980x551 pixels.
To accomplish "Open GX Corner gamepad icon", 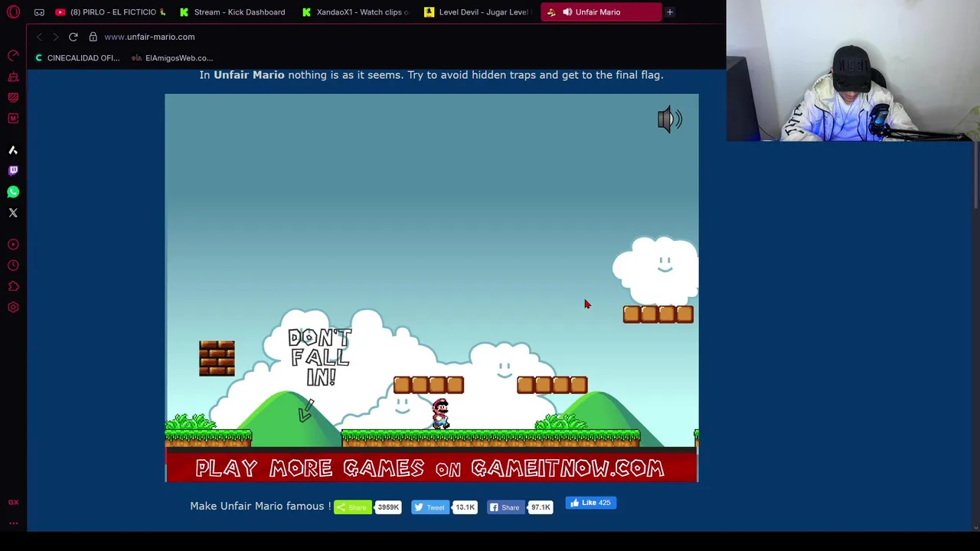I will click(x=39, y=12).
